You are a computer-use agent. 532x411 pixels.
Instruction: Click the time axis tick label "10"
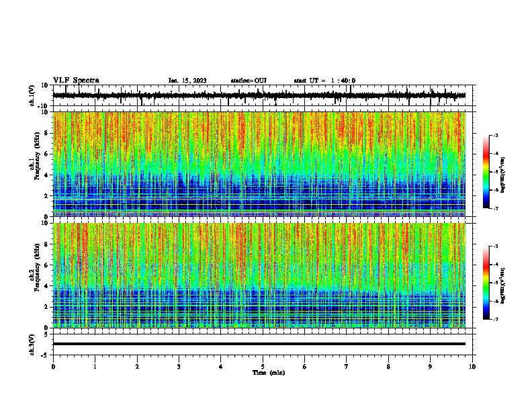(472, 367)
